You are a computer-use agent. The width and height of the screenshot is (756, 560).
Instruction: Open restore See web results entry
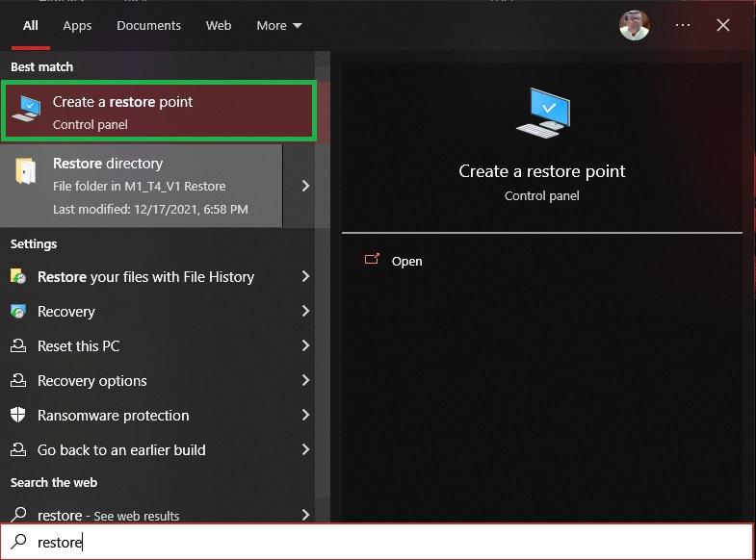(108, 515)
